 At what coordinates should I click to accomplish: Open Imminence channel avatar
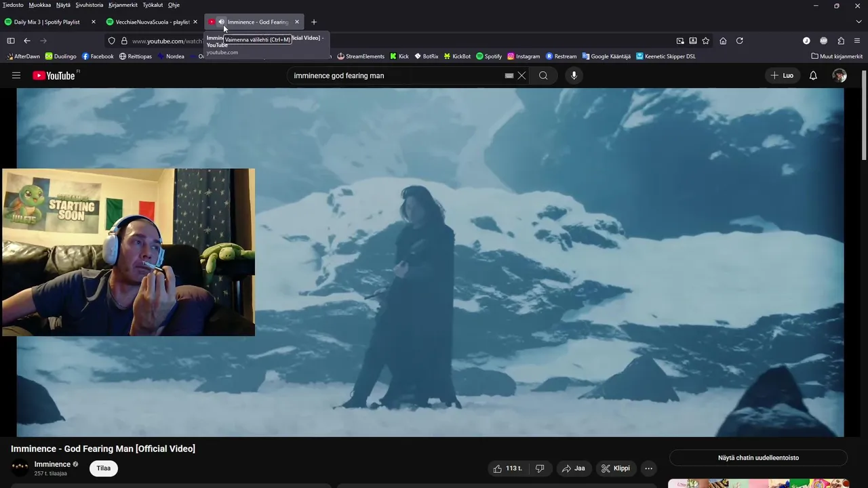click(x=20, y=468)
